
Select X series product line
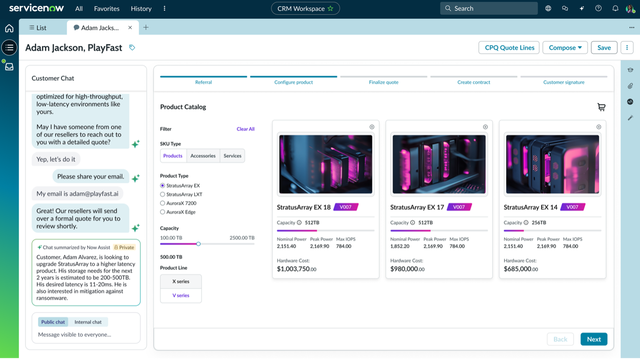tap(181, 281)
